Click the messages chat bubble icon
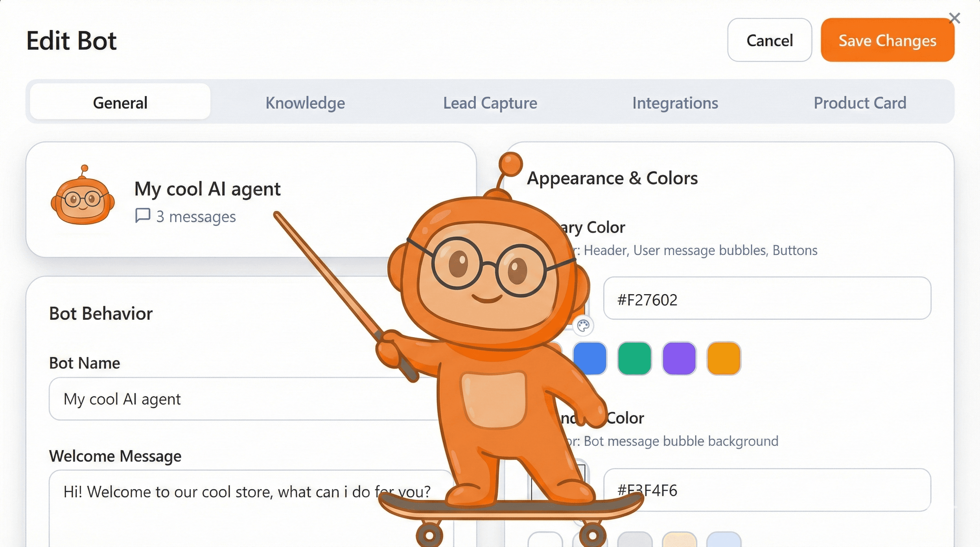Viewport: 980px width, 547px height. (x=143, y=216)
